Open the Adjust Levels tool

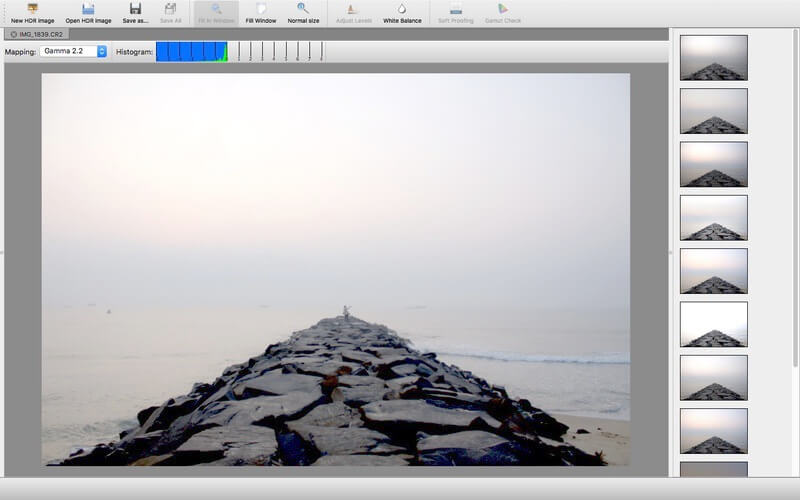point(351,9)
